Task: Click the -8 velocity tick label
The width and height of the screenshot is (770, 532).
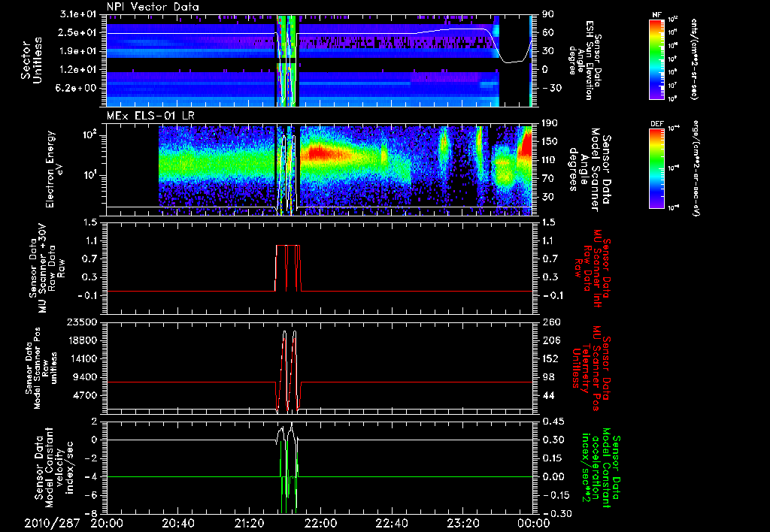Action: tap(90, 513)
